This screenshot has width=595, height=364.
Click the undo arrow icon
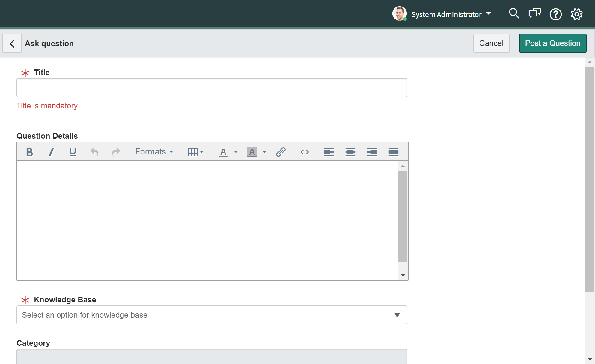pos(94,152)
